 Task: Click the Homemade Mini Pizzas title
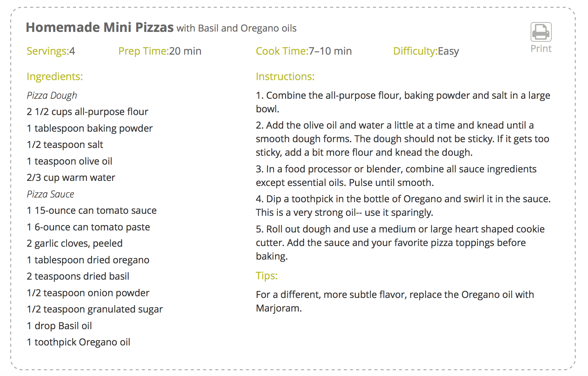100,27
